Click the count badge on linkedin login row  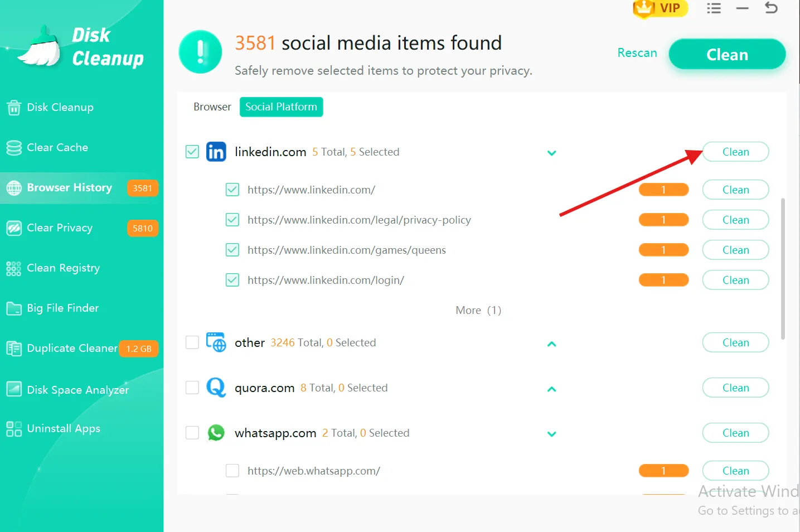tap(663, 280)
